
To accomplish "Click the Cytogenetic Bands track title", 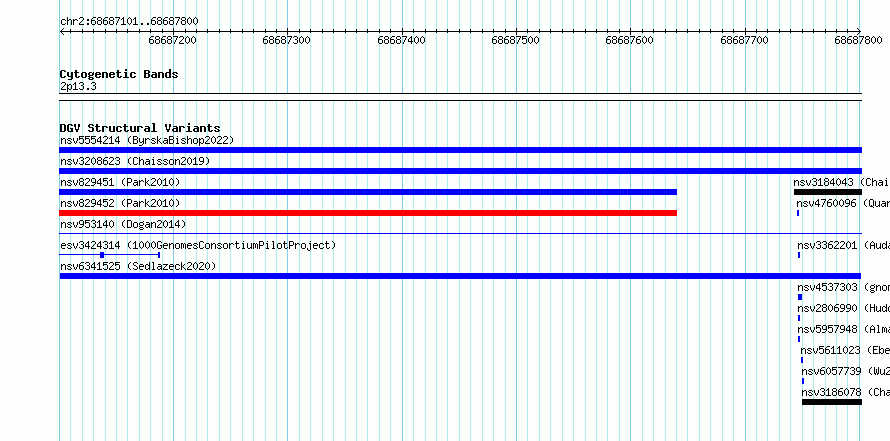I will tap(119, 74).
